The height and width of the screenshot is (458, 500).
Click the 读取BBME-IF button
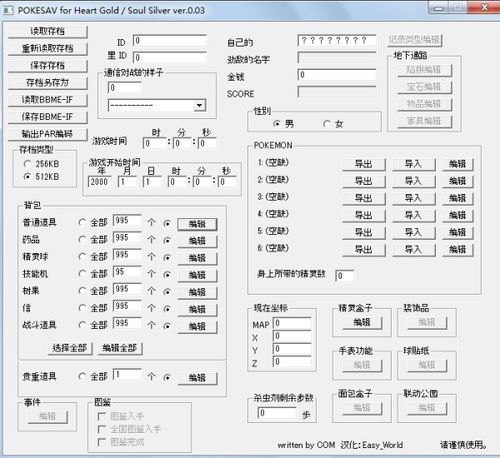point(47,100)
